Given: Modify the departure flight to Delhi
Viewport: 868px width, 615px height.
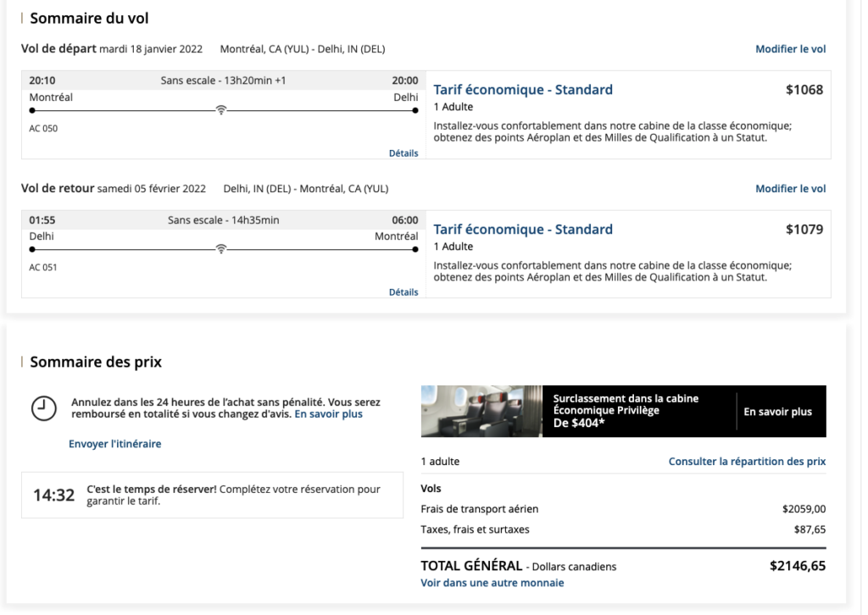Looking at the screenshot, I should pos(790,49).
